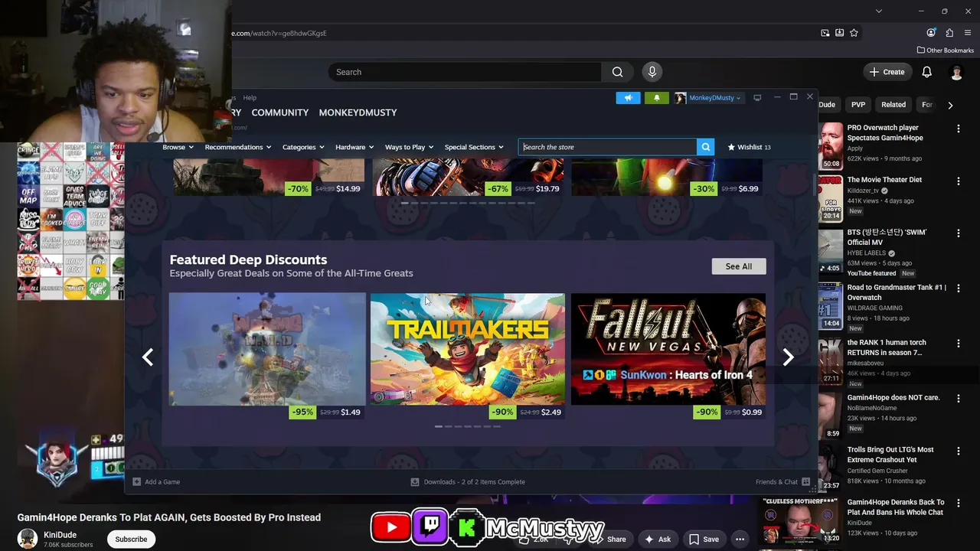The image size is (980, 551).
Task: Save the video with Save button
Action: (703, 539)
